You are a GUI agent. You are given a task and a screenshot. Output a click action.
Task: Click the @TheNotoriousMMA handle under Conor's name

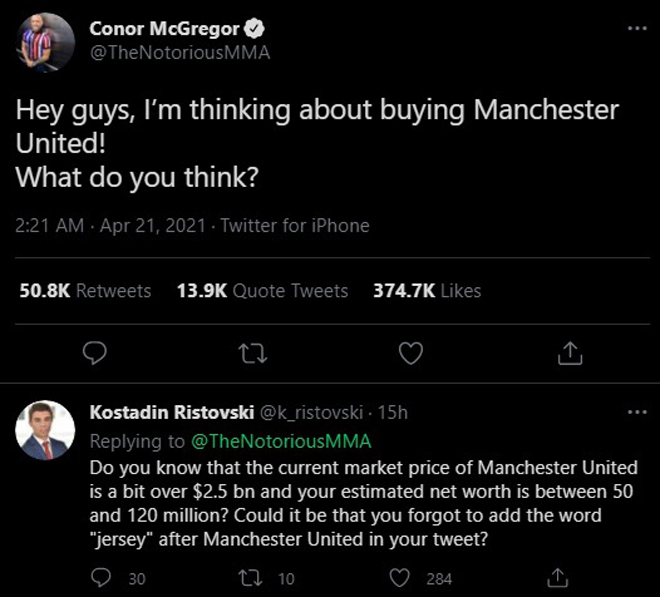tap(180, 53)
